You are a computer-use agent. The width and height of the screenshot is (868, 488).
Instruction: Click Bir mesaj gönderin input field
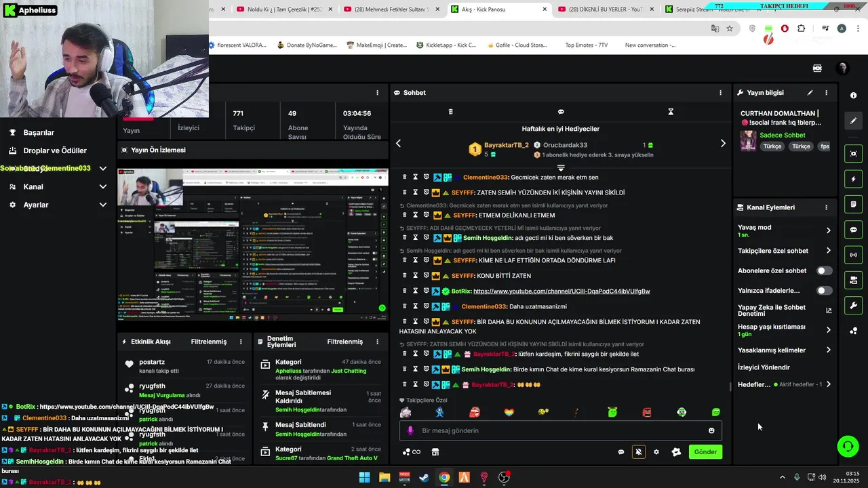point(560,430)
